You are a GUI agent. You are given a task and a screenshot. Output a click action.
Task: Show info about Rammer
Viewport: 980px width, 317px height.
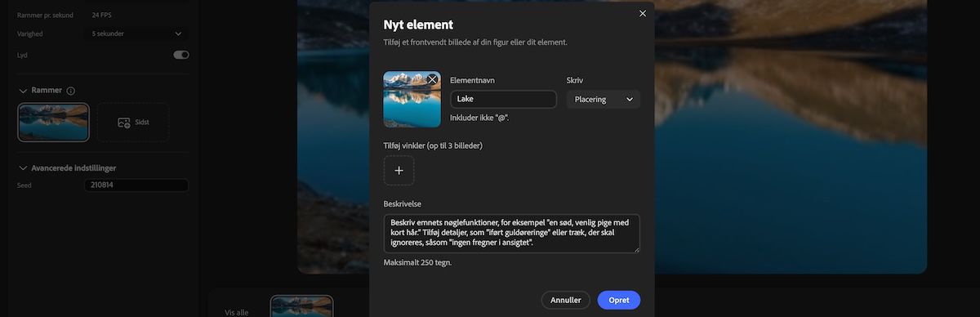coord(70,91)
